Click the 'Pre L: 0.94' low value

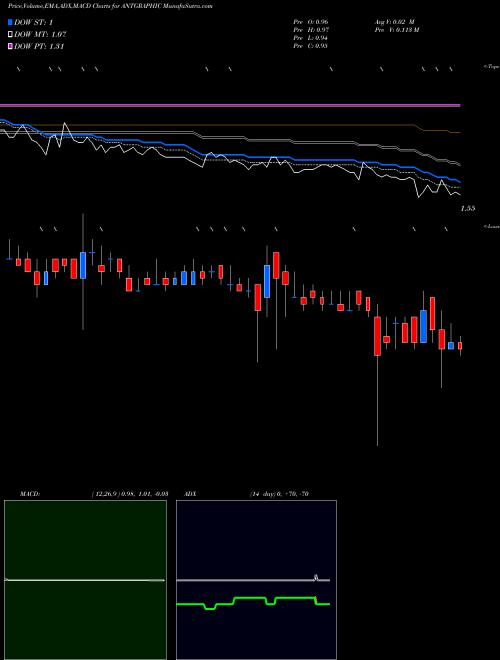pos(311,38)
